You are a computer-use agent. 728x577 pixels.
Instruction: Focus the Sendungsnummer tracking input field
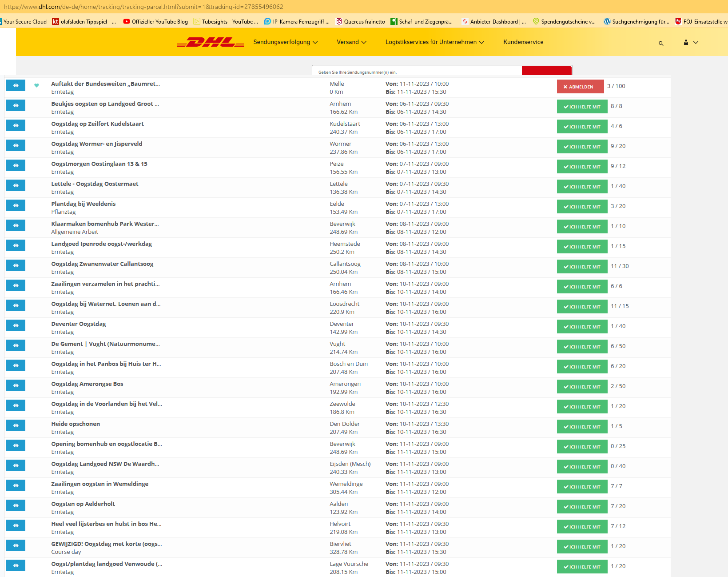[x=417, y=71]
